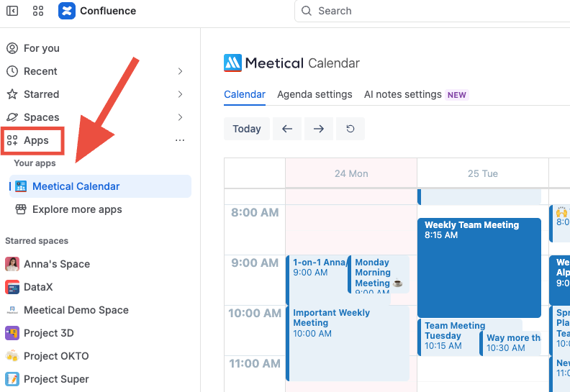Viewport: 570px width, 392px height.
Task: Expand the Recent section chevron
Action: click(180, 71)
